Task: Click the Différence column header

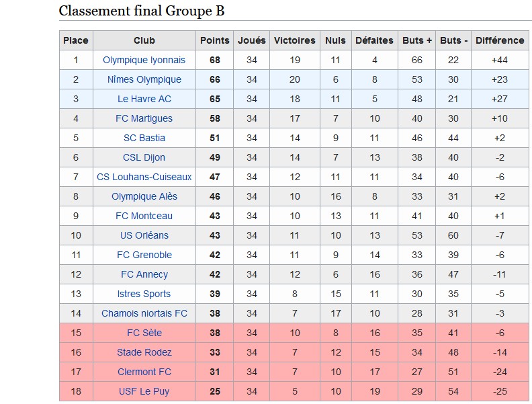Action: coord(499,40)
